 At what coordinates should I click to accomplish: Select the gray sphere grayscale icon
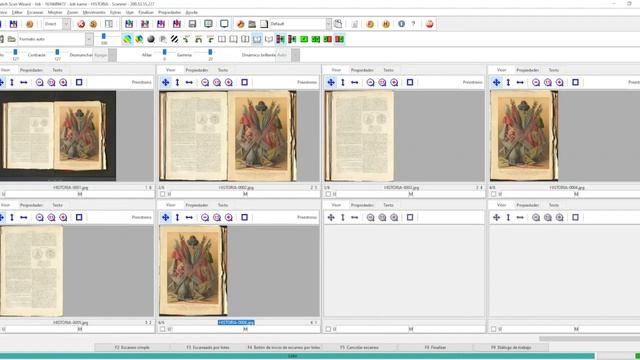pyautogui.click(x=151, y=39)
